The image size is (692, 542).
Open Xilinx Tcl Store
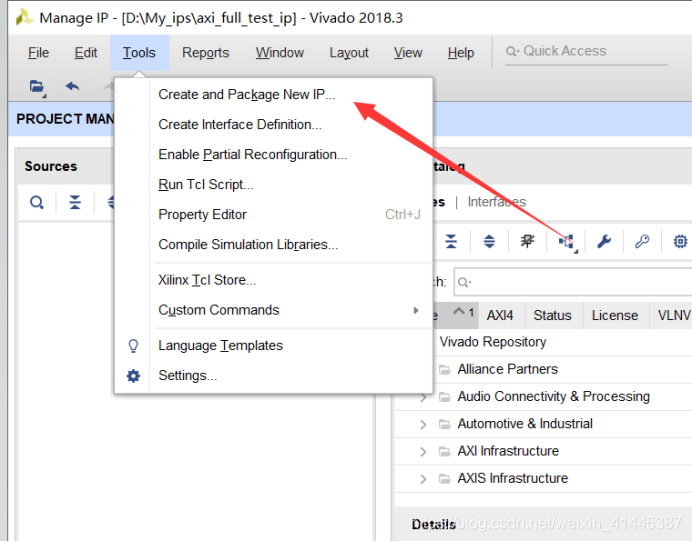click(207, 280)
